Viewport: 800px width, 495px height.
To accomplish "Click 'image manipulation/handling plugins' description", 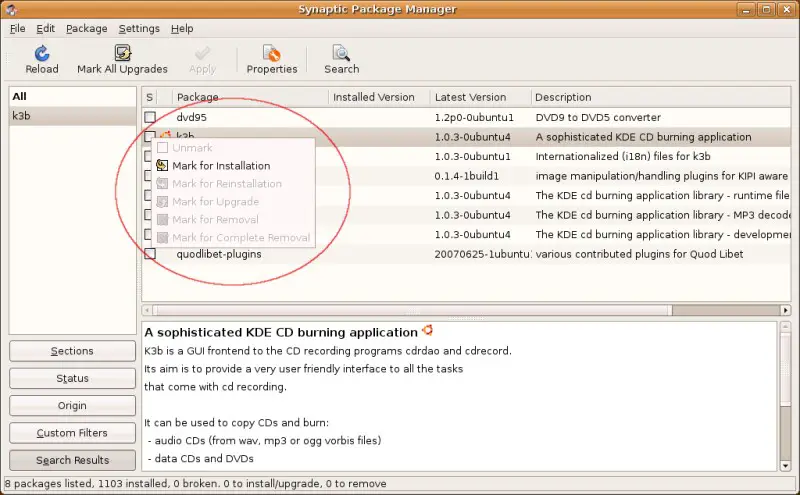I will [x=662, y=176].
